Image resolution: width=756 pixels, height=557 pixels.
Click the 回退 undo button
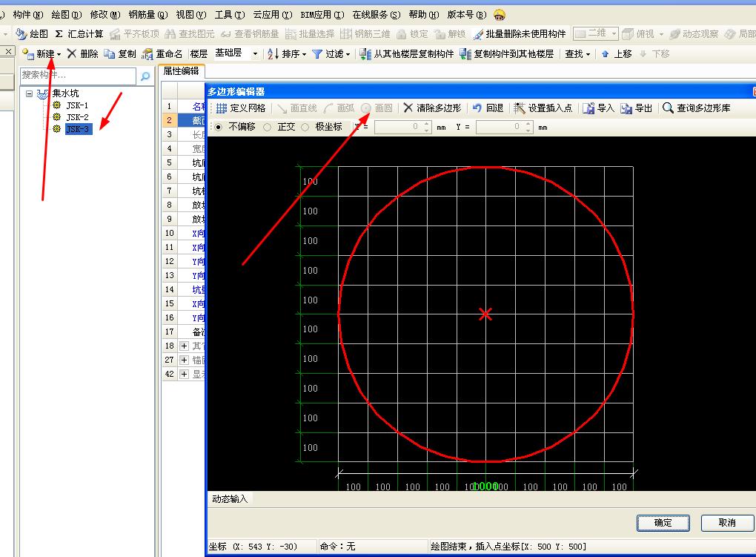pos(488,108)
